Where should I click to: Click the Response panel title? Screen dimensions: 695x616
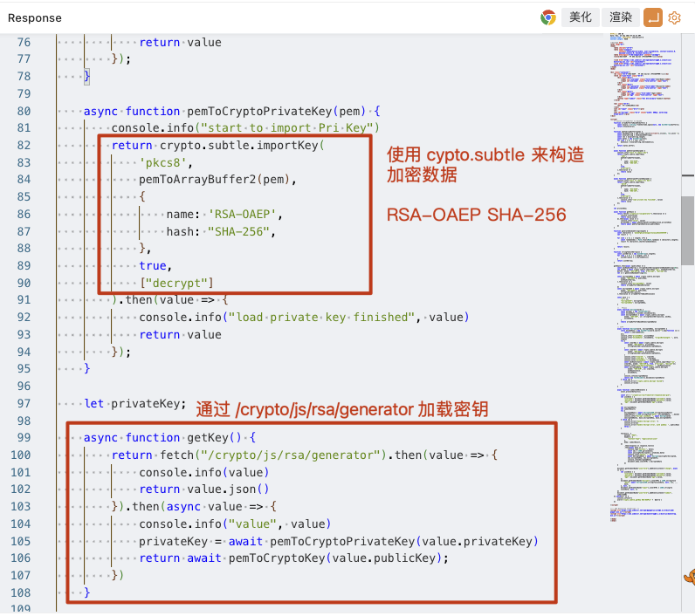point(35,18)
